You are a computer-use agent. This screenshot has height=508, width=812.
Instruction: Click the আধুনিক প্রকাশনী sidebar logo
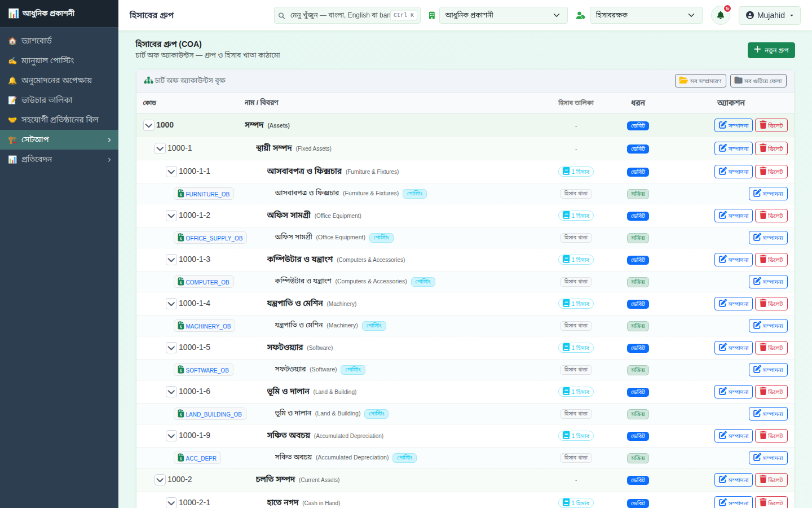[42, 13]
